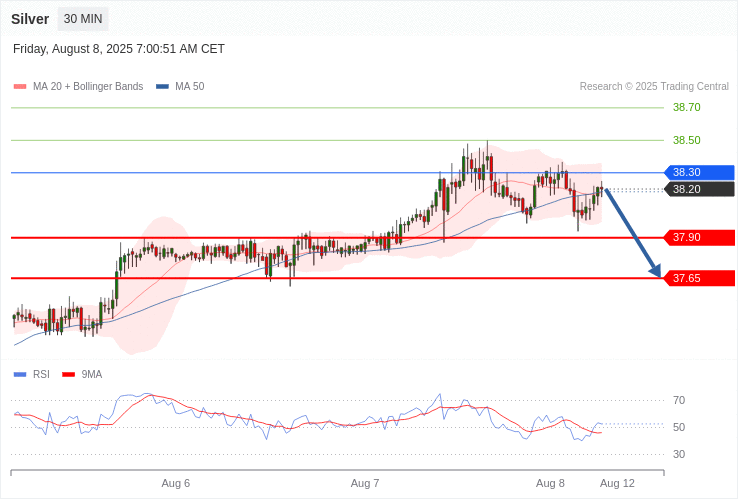
Task: Click the RSI legend label
Action: [x=41, y=375]
